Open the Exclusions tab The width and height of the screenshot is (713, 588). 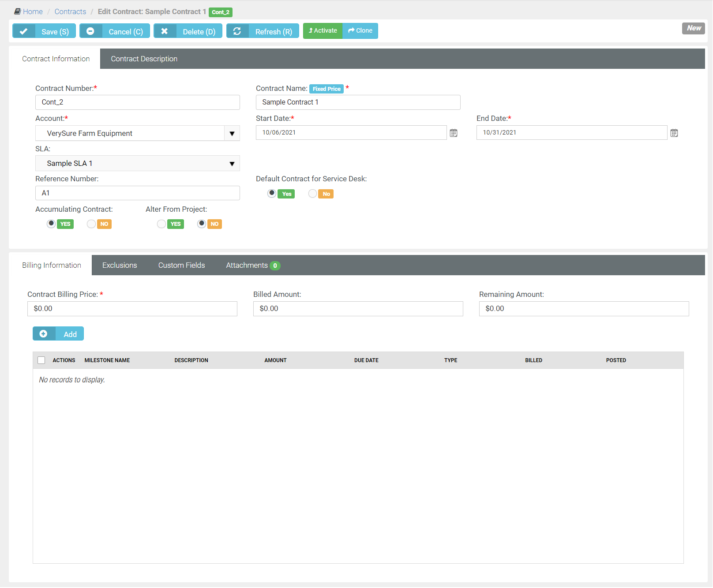tap(120, 265)
